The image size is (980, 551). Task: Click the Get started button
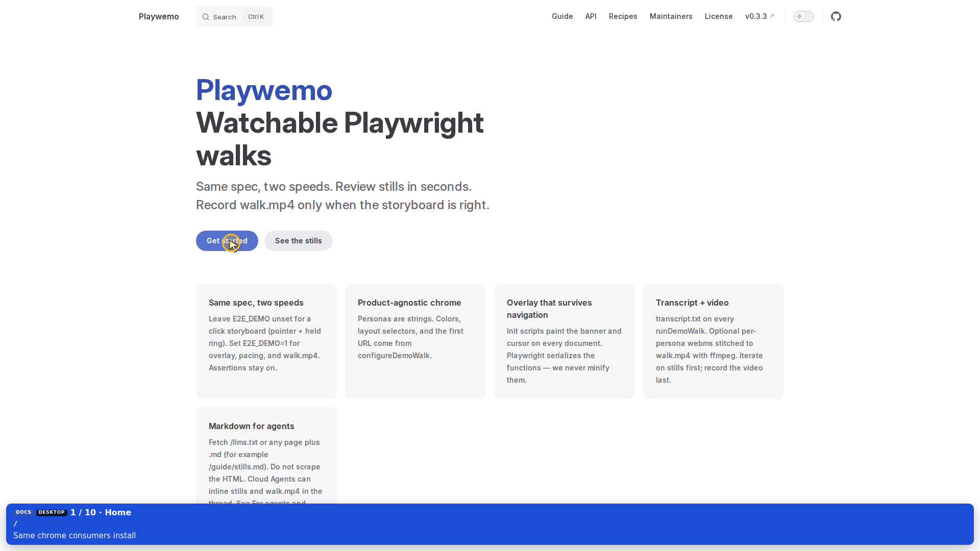[x=227, y=241]
